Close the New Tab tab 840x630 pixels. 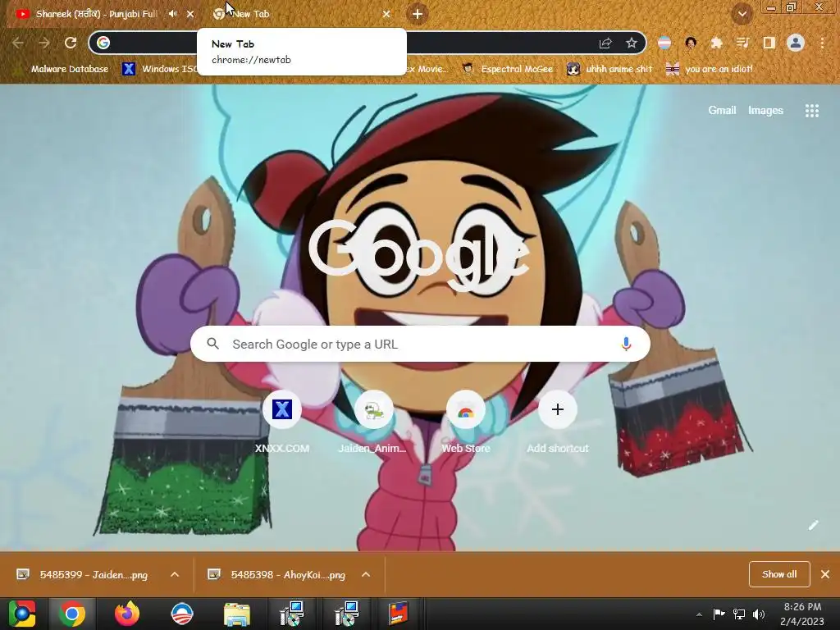click(386, 14)
